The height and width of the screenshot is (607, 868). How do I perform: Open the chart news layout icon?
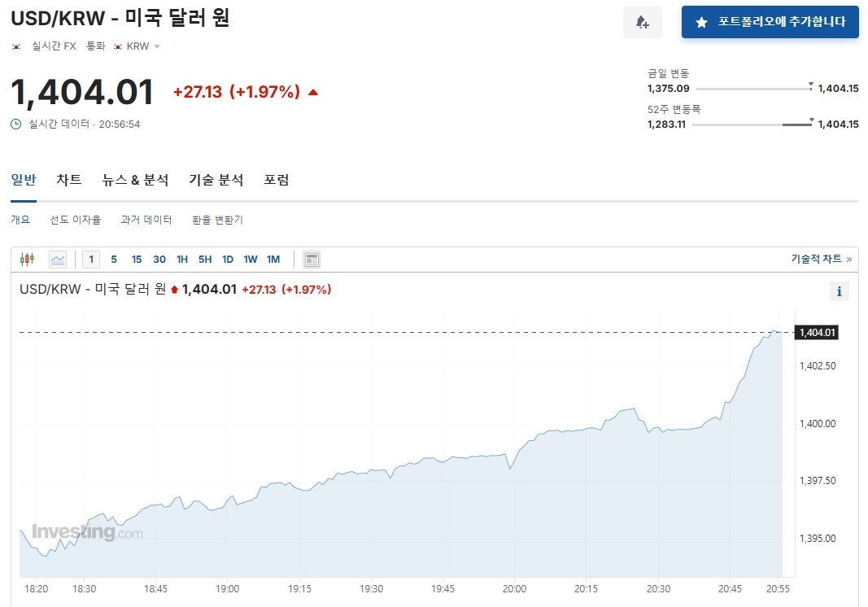pos(312,260)
